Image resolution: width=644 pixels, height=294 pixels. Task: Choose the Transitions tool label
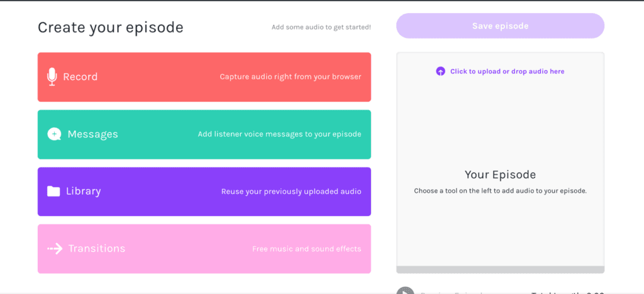[96, 249]
